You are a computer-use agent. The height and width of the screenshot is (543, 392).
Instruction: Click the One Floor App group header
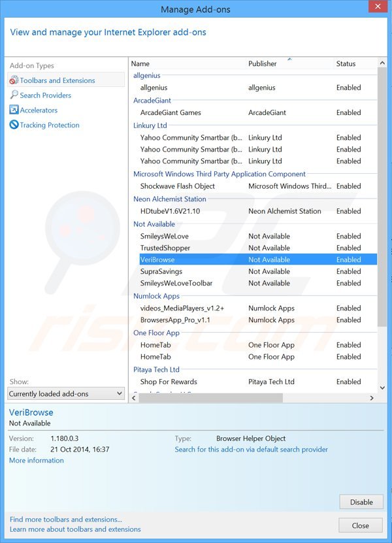pos(156,333)
